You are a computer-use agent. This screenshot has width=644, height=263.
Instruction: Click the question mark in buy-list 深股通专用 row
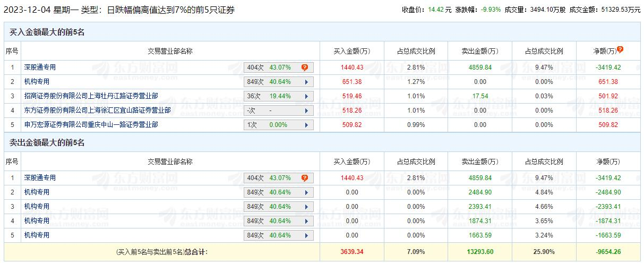tap(305, 67)
